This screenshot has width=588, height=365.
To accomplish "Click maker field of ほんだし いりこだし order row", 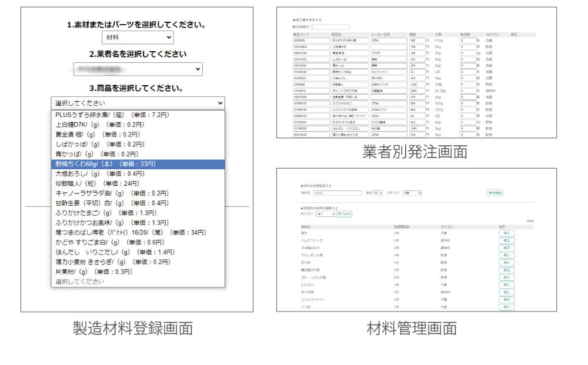I will click(389, 129).
